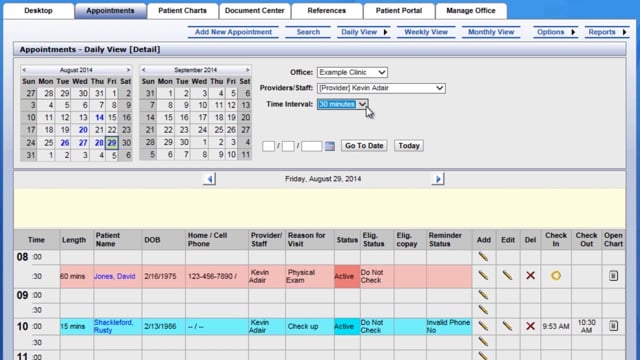Click year input field of date entry
640x360 pixels.
click(311, 146)
